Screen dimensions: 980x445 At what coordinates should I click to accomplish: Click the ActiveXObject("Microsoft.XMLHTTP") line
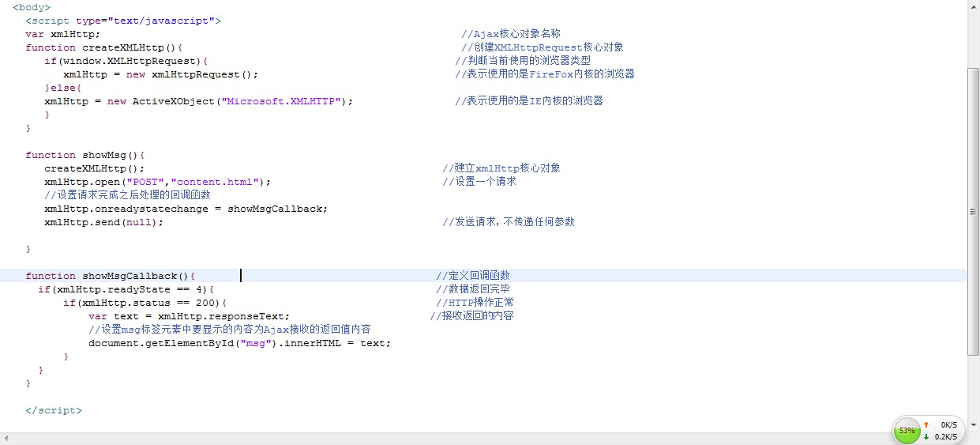(x=199, y=101)
